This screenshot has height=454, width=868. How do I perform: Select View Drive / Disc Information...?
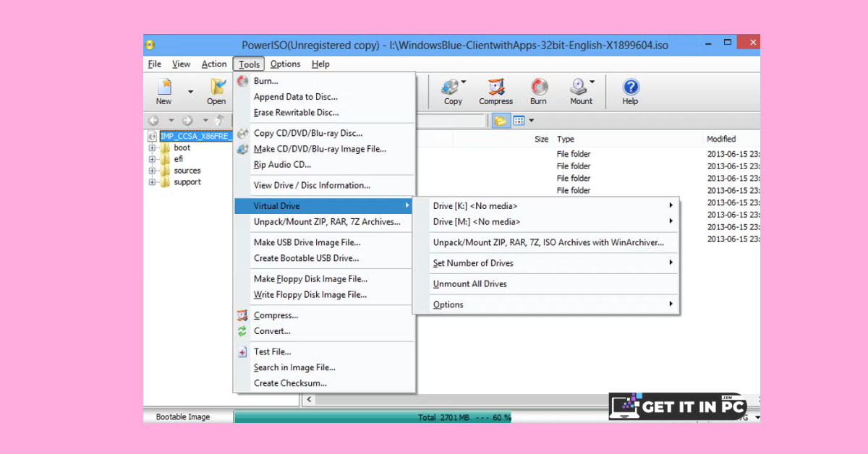324,185
